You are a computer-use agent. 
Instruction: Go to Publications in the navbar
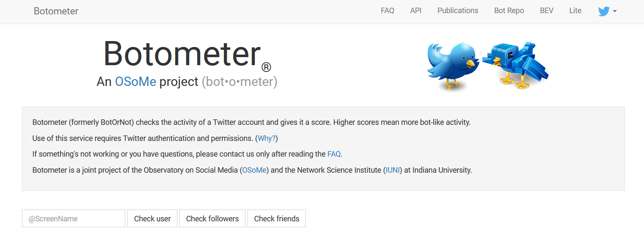coord(457,11)
